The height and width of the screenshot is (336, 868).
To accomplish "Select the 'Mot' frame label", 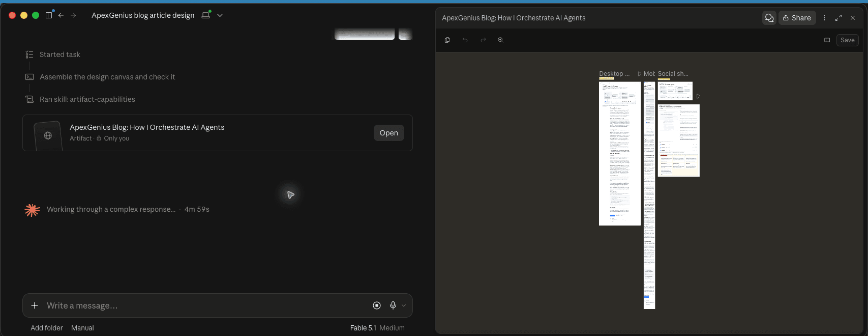I will (x=649, y=74).
